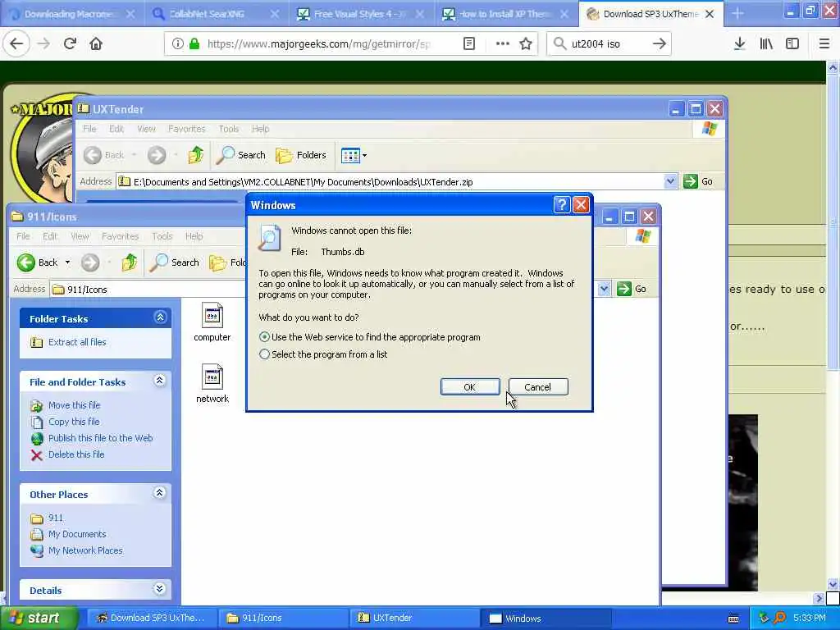Viewport: 840px width, 630px height.
Task: Click Copy this file link
Action: point(74,422)
